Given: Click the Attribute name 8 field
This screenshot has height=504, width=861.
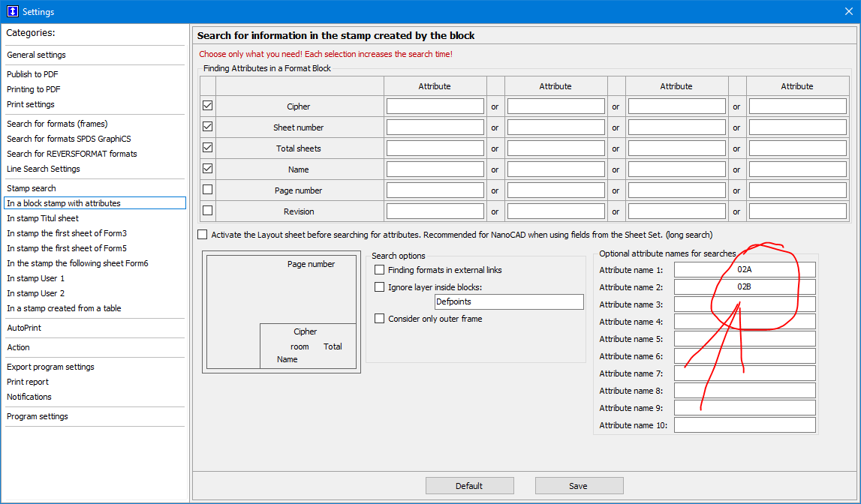Looking at the screenshot, I should coord(745,391).
